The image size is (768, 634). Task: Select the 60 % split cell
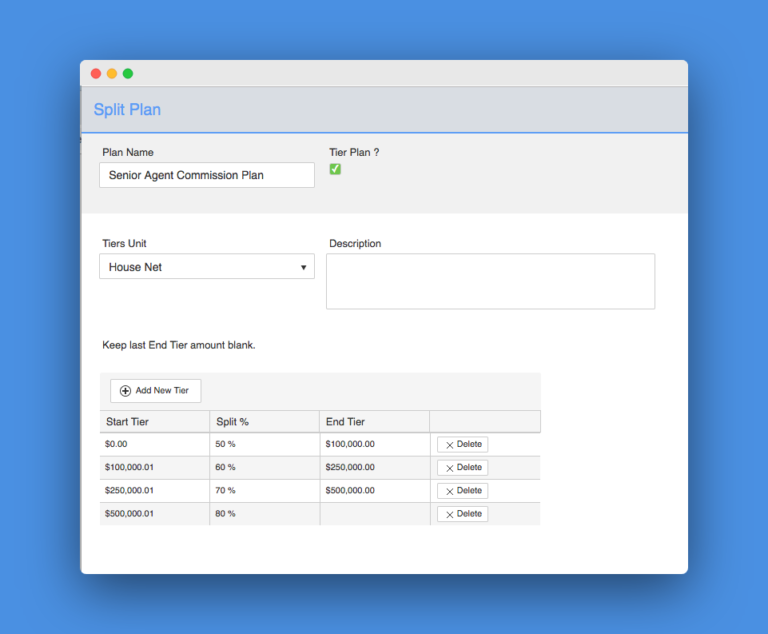click(x=264, y=467)
